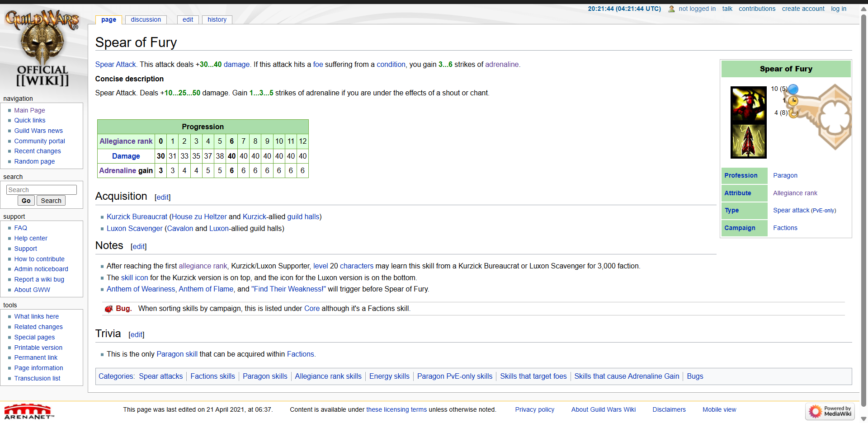Open the Spear attacks category link
This screenshot has height=423, width=868.
click(x=161, y=376)
